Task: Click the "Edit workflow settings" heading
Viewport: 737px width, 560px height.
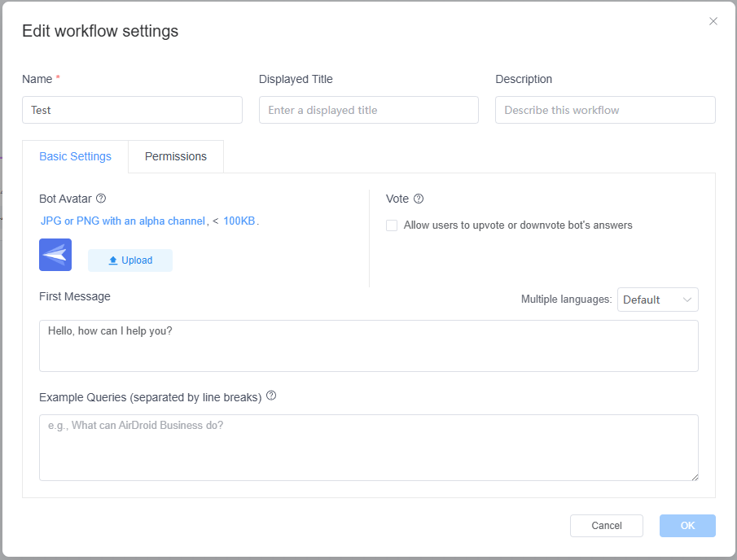Action: pos(100,31)
